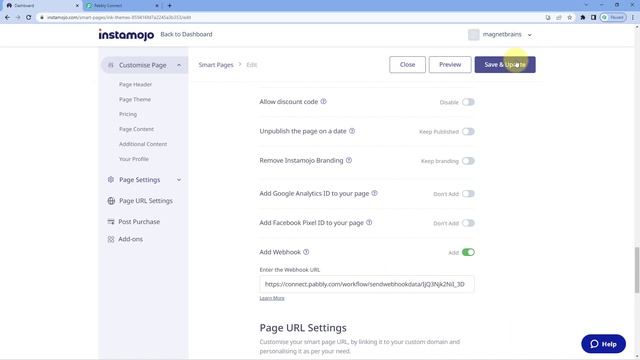Image resolution: width=640 pixels, height=360 pixels.
Task: Click the Page URL Settings heading
Action: pyautogui.click(x=303, y=328)
